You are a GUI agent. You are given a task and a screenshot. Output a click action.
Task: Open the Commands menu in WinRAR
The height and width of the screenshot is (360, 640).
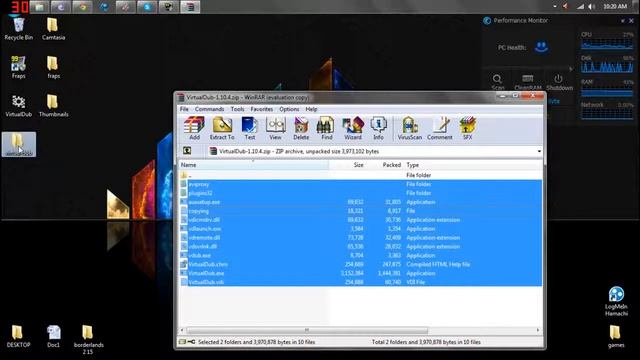(209, 109)
